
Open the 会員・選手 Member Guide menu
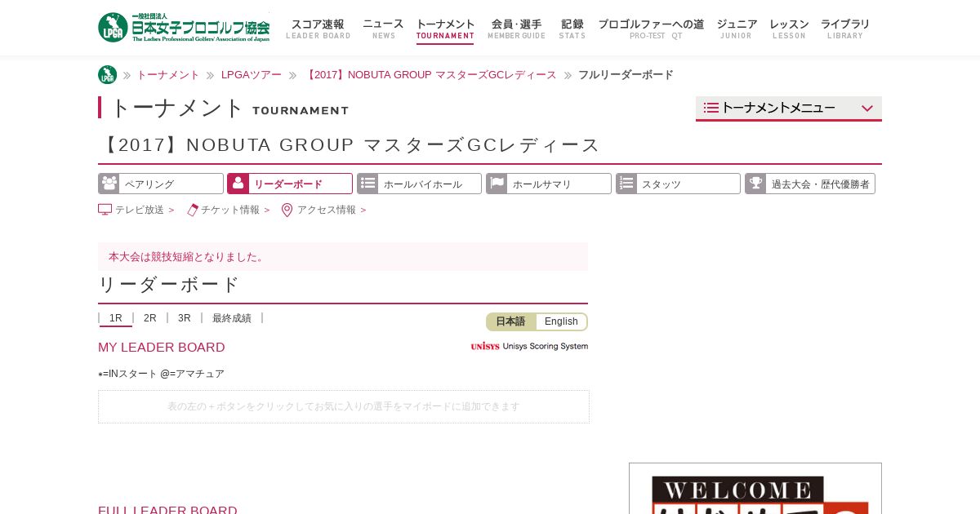click(x=516, y=29)
